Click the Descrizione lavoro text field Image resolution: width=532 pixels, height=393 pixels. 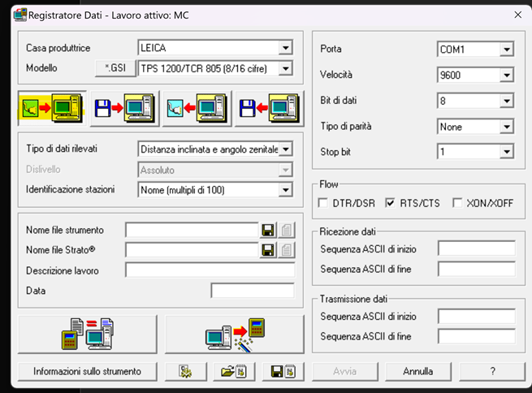pos(210,270)
